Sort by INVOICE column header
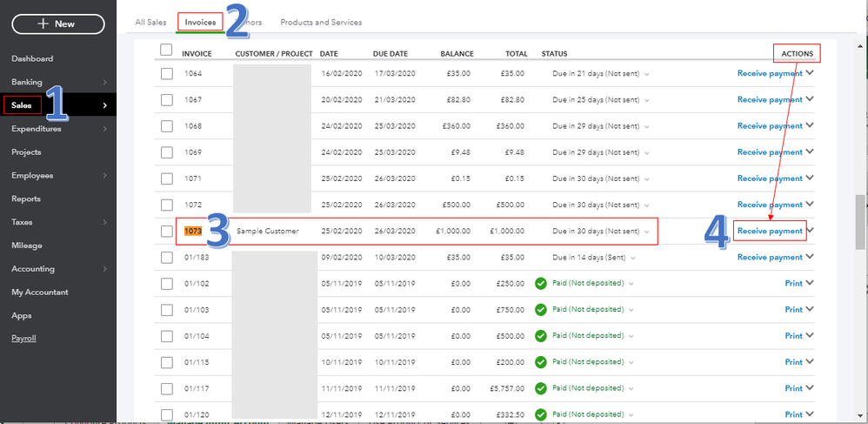The width and height of the screenshot is (868, 424). 197,54
